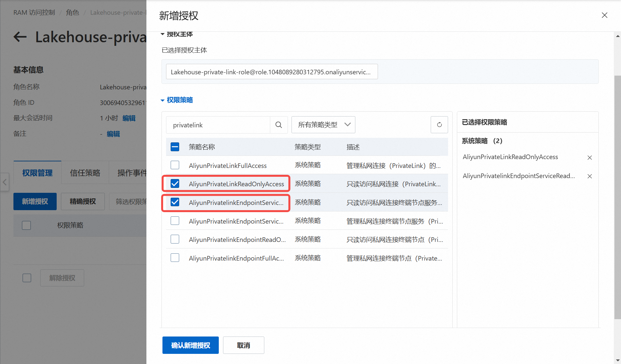Toggle the select-all checkbox in policy table header

point(175,147)
